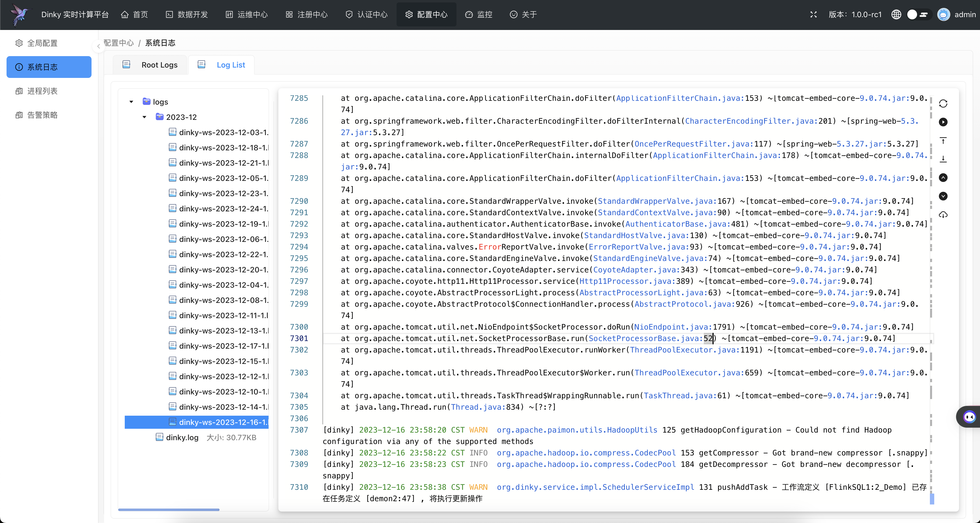The image size is (980, 523).
Task: Collapse the logs root folder
Action: [x=131, y=102]
